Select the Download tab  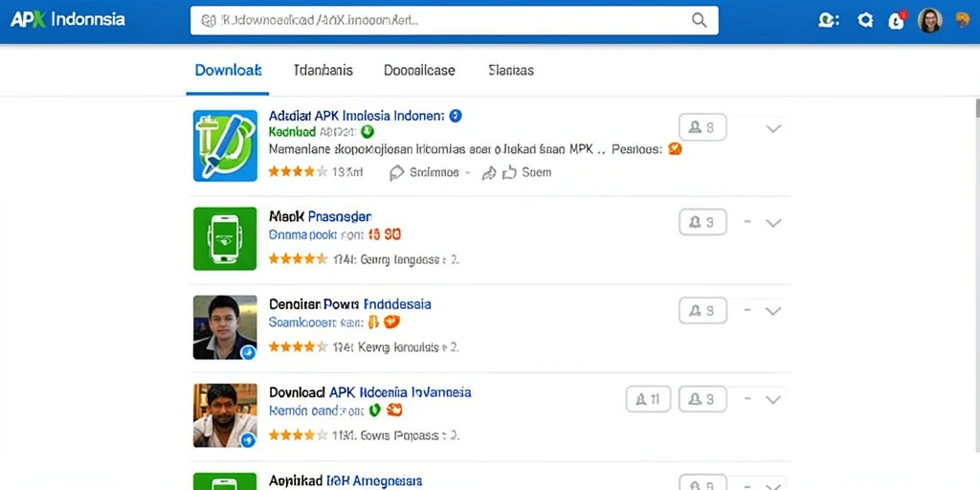(228, 70)
